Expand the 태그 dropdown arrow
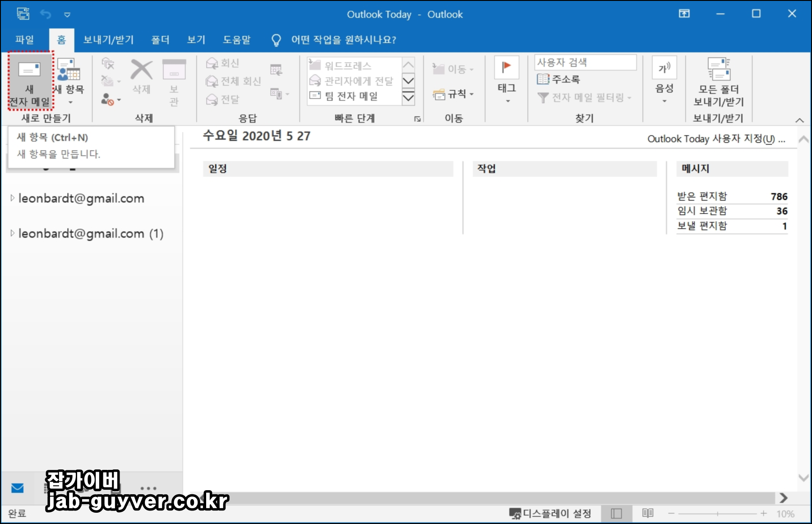Image resolution: width=812 pixels, height=524 pixels. point(507,101)
